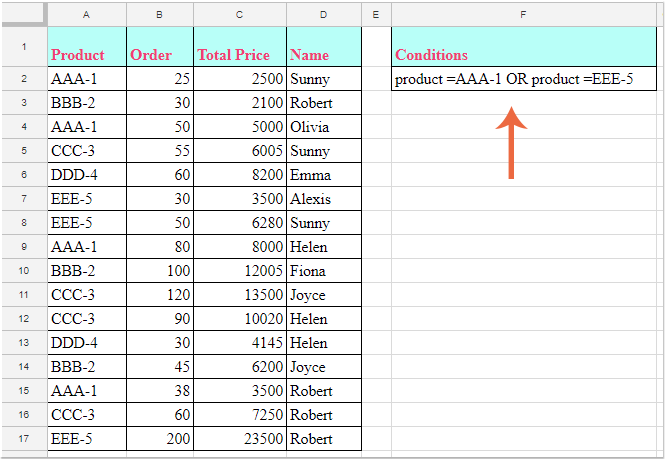This screenshot has width=665, height=459.
Task: Select column F header
Action: 523,15
